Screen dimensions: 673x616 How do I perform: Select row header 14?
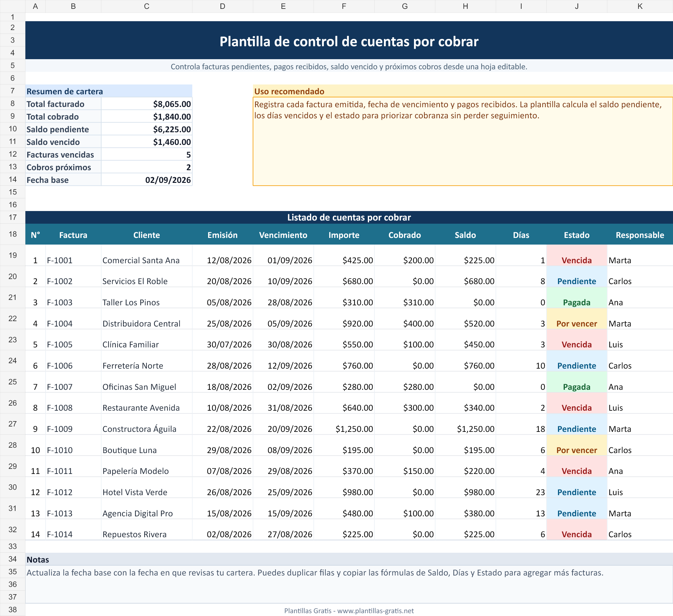point(13,180)
